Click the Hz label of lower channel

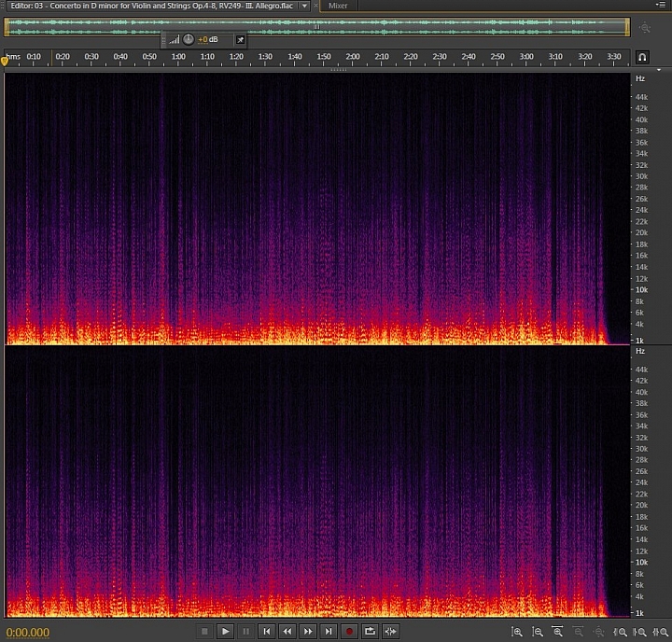pos(640,351)
